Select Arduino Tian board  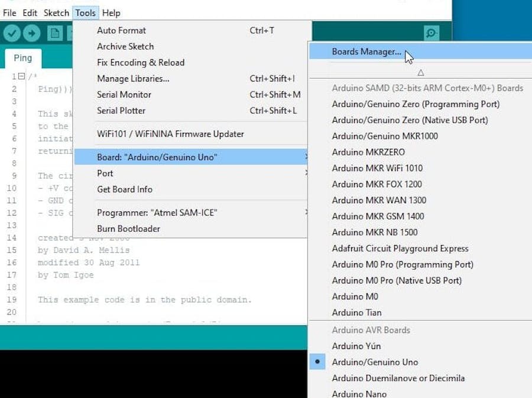tap(421, 312)
